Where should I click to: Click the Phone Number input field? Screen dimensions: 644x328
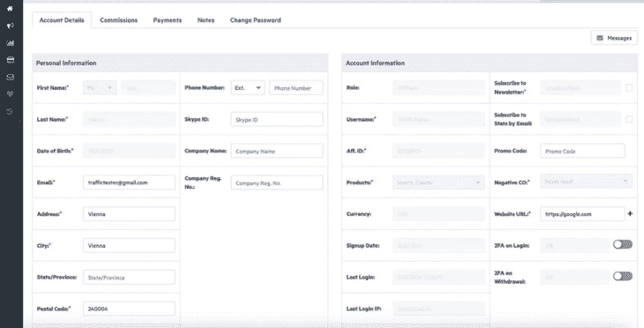coord(296,88)
